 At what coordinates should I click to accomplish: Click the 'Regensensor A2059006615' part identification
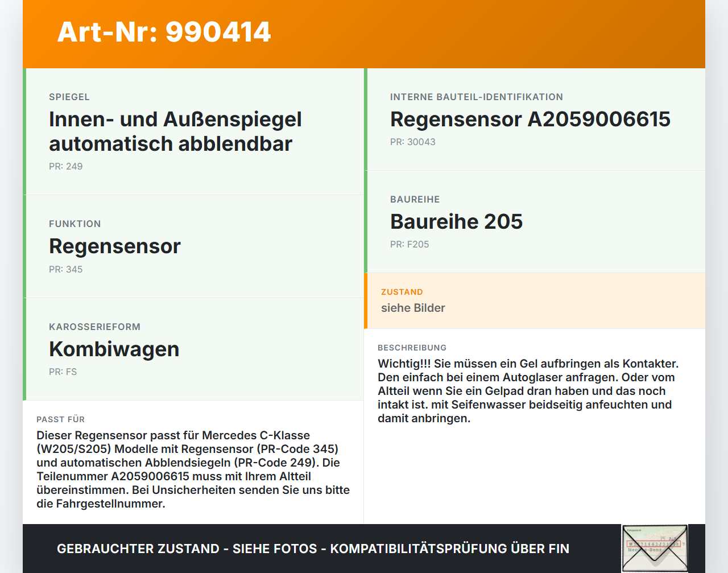pyautogui.click(x=530, y=119)
